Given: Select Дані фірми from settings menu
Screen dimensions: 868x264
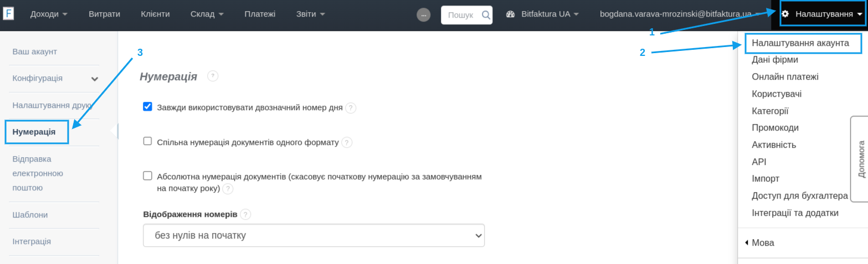Looking at the screenshot, I should pyautogui.click(x=774, y=60).
